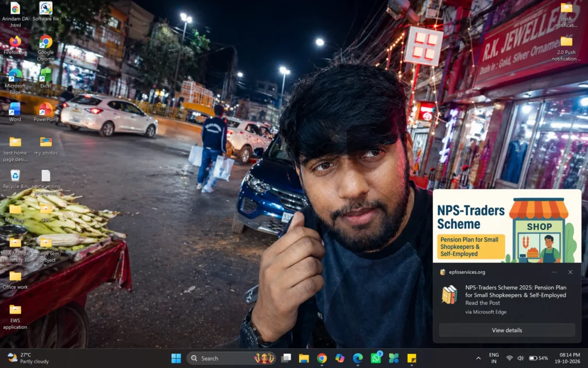The width and height of the screenshot is (588, 368).
Task: Open Copilot from the taskbar
Action: tap(340, 358)
